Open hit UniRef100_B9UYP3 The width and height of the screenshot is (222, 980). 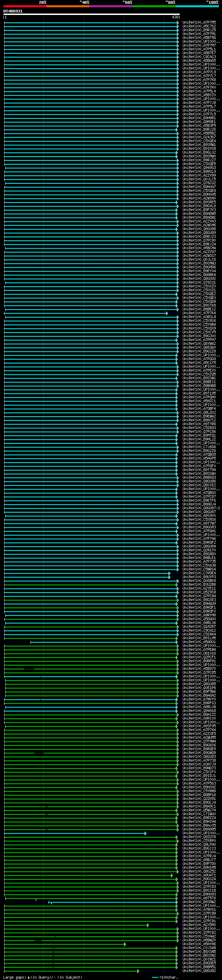pyautogui.click(x=199, y=577)
